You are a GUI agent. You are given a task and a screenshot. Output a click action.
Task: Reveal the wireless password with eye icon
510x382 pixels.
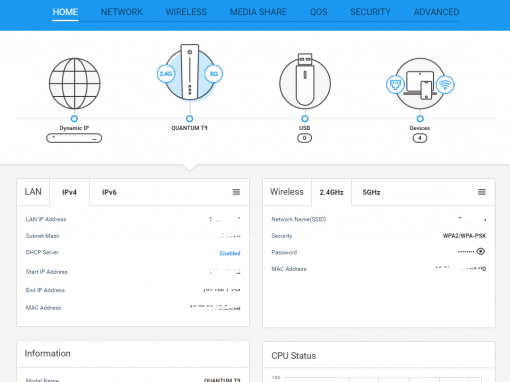point(481,251)
